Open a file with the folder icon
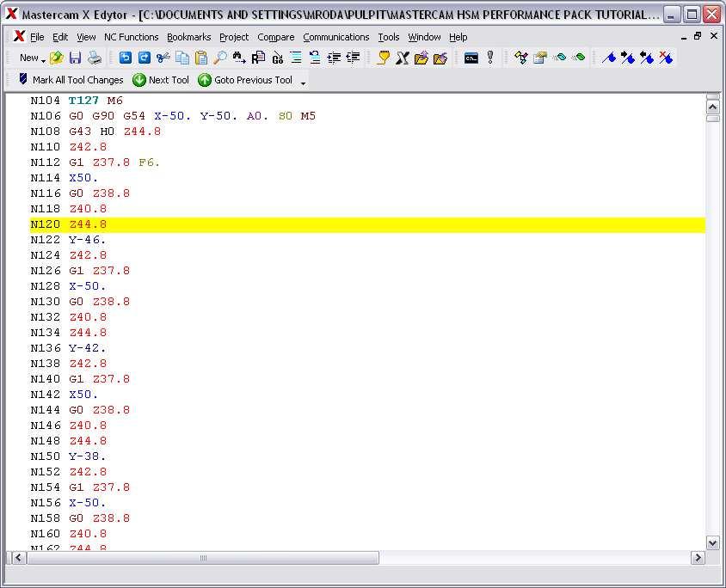Screen dimensions: 726x588 [57, 58]
